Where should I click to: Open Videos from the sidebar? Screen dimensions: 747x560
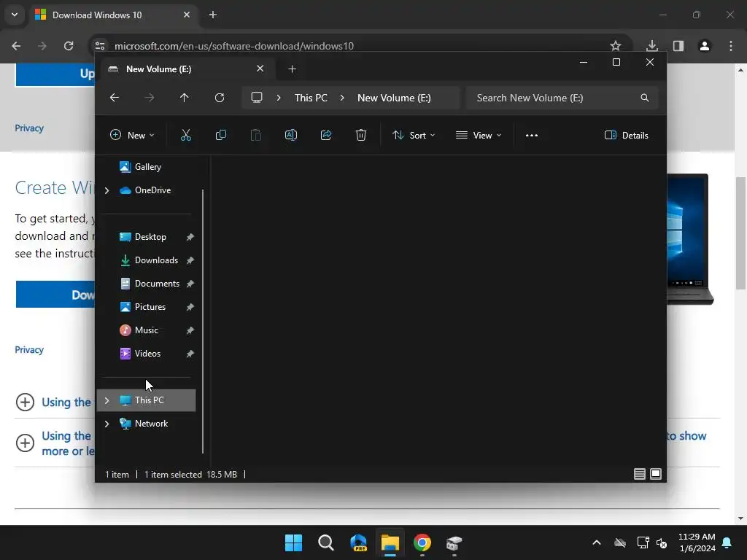tap(146, 354)
